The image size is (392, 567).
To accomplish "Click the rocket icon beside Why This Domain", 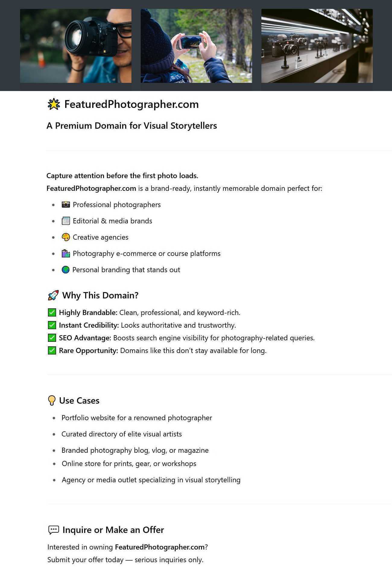I will [x=53, y=295].
